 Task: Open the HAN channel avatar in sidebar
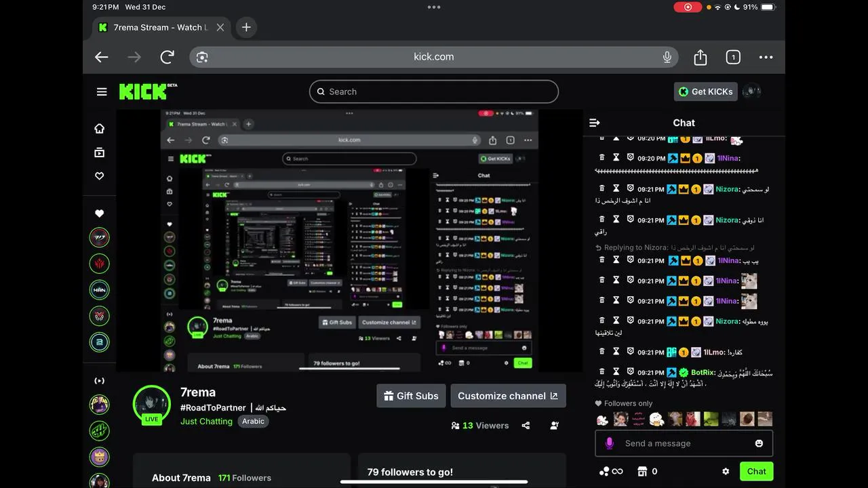[x=100, y=289]
